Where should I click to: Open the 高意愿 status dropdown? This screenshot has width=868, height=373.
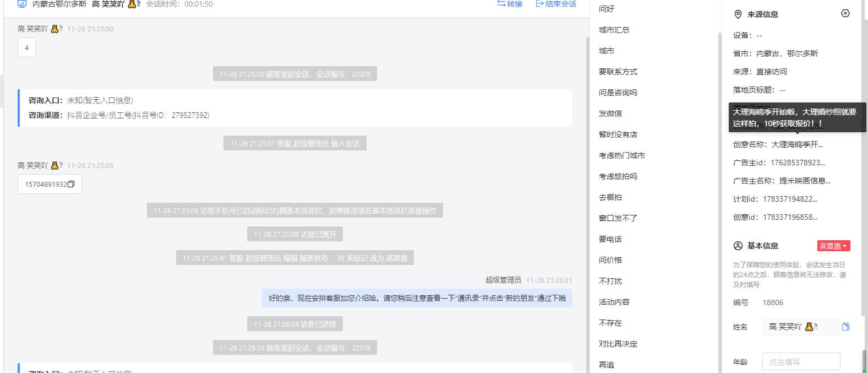pyautogui.click(x=833, y=246)
